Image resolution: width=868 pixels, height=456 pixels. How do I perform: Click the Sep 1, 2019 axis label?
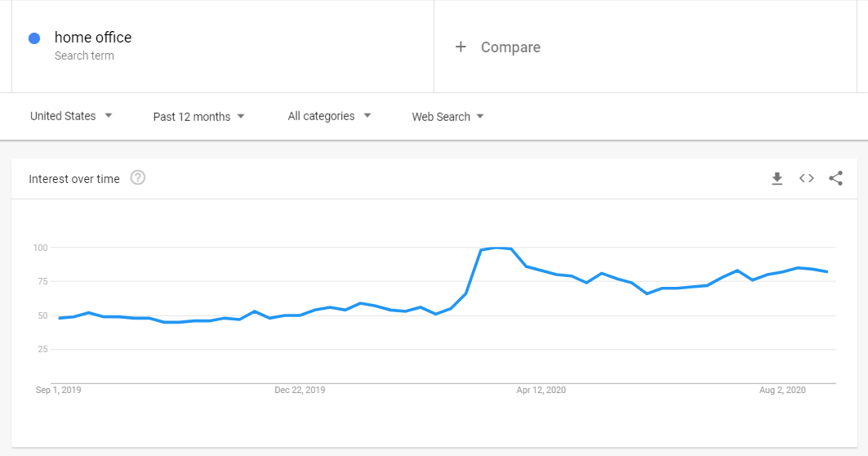(x=58, y=390)
